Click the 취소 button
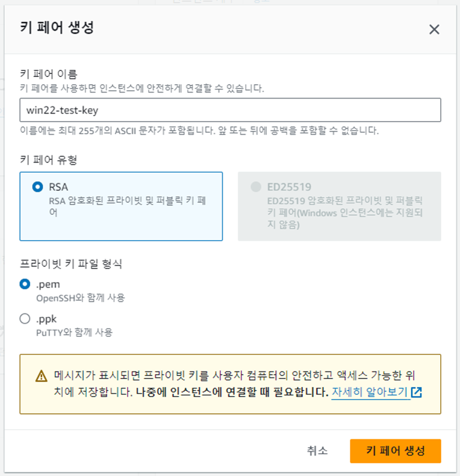The width and height of the screenshot is (460, 476). (317, 451)
